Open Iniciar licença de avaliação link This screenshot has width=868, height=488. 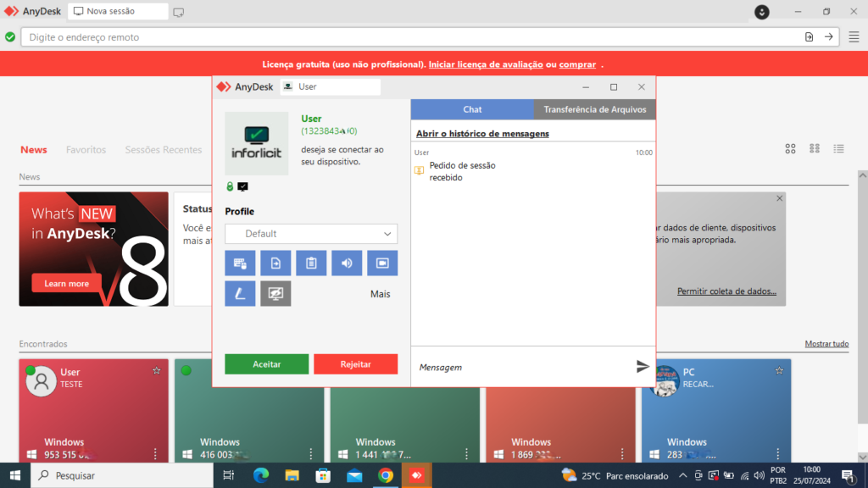(x=486, y=64)
